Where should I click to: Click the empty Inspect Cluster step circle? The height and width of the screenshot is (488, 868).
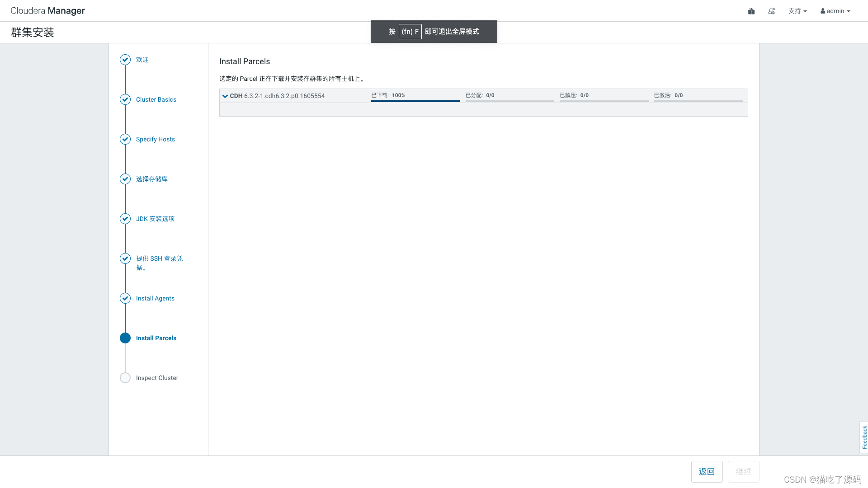pos(125,378)
